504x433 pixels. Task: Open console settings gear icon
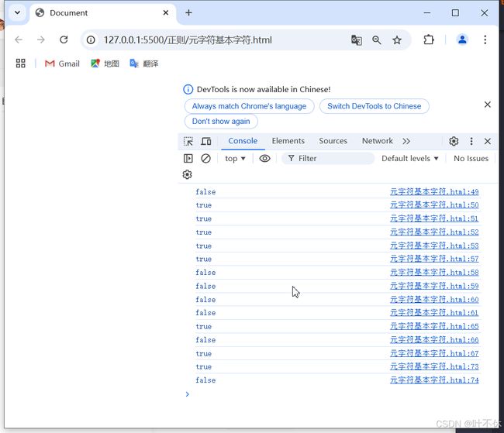click(x=187, y=174)
